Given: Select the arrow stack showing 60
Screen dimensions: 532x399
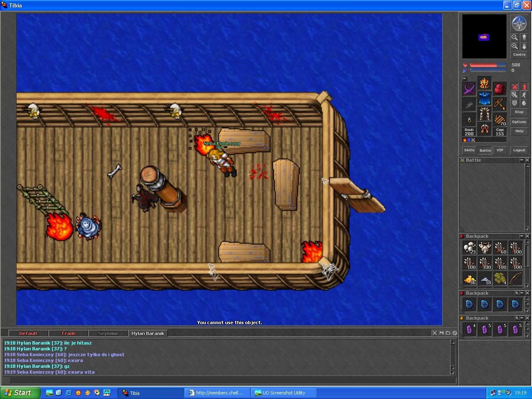Looking at the screenshot, I should click(500, 248).
